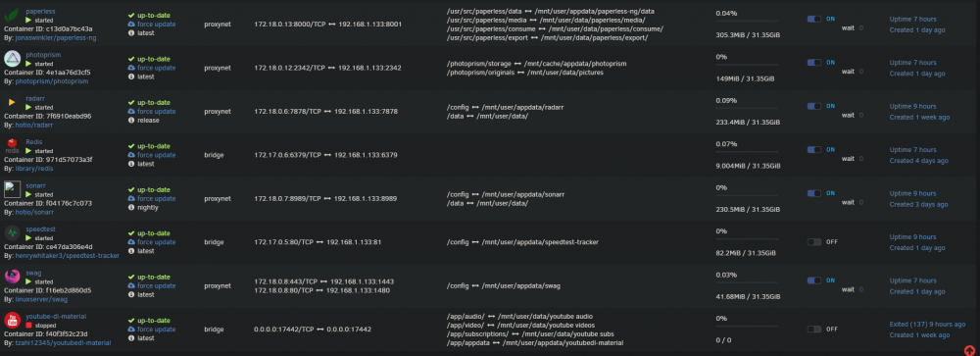
Task: Open the photoprism container name menu
Action: 43,55
